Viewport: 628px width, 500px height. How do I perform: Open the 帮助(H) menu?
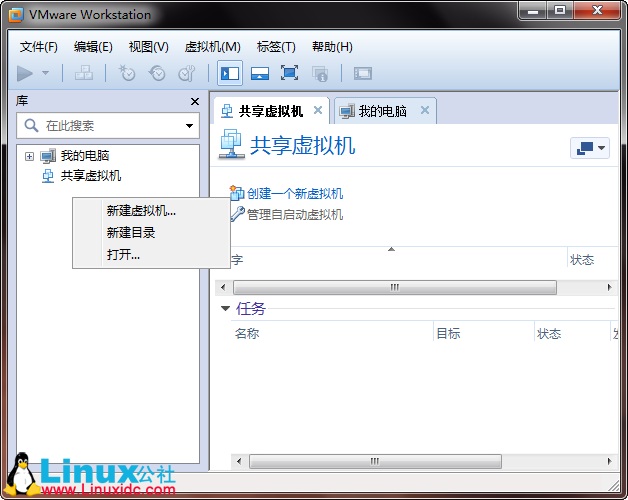pyautogui.click(x=332, y=47)
